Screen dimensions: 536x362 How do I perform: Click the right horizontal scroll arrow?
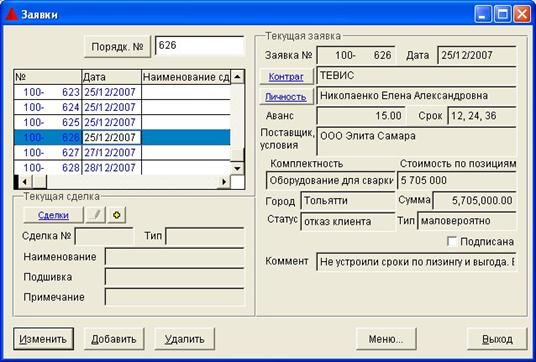(x=224, y=182)
